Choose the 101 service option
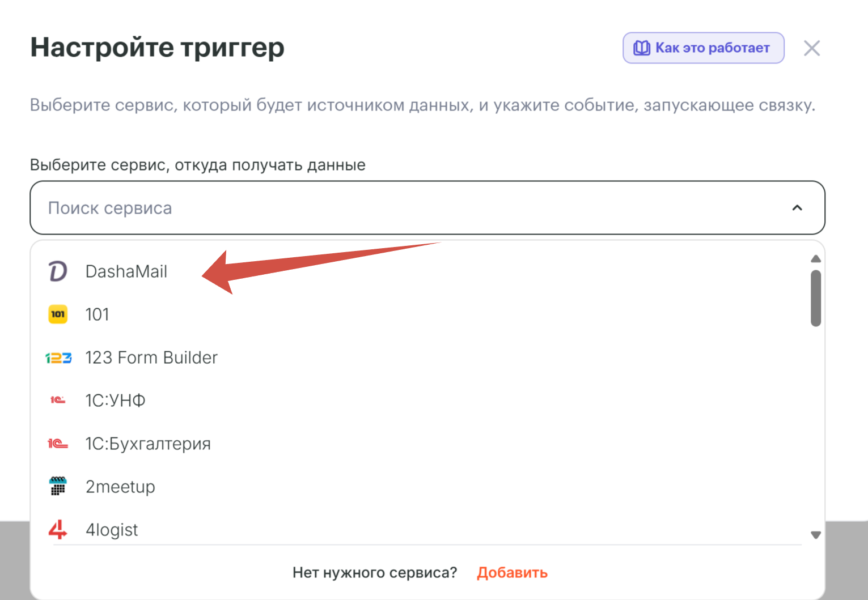The image size is (868, 600). coord(97,314)
